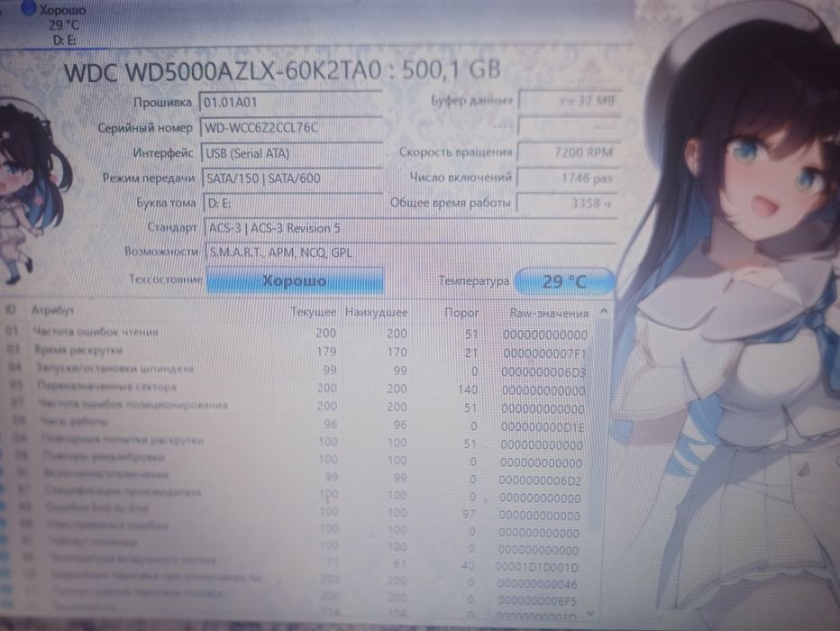Screen dimensions: 840x631
Task: Select the row Запуски/остановки шпинделя
Action: click(297, 370)
